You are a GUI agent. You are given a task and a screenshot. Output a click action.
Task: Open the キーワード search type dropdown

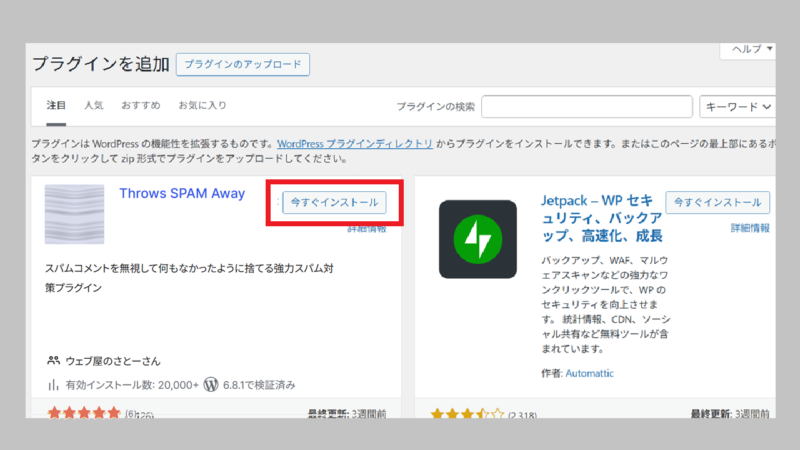click(x=737, y=107)
